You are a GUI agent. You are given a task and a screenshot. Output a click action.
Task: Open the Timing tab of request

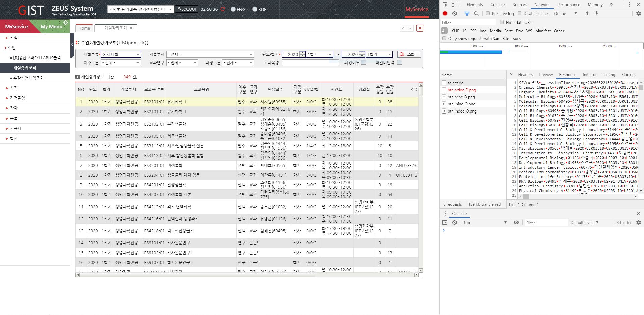609,74
